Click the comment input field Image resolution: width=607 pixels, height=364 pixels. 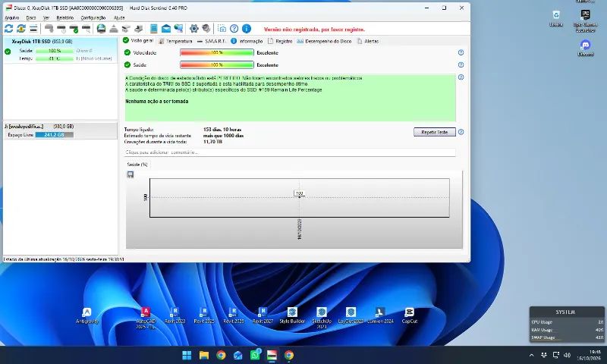click(x=290, y=152)
